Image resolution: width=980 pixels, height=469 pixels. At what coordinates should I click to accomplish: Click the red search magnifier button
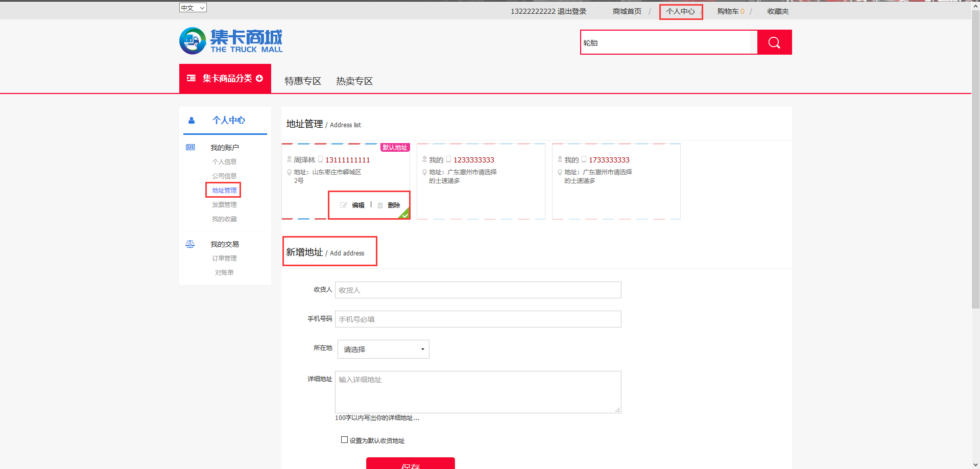[x=774, y=42]
